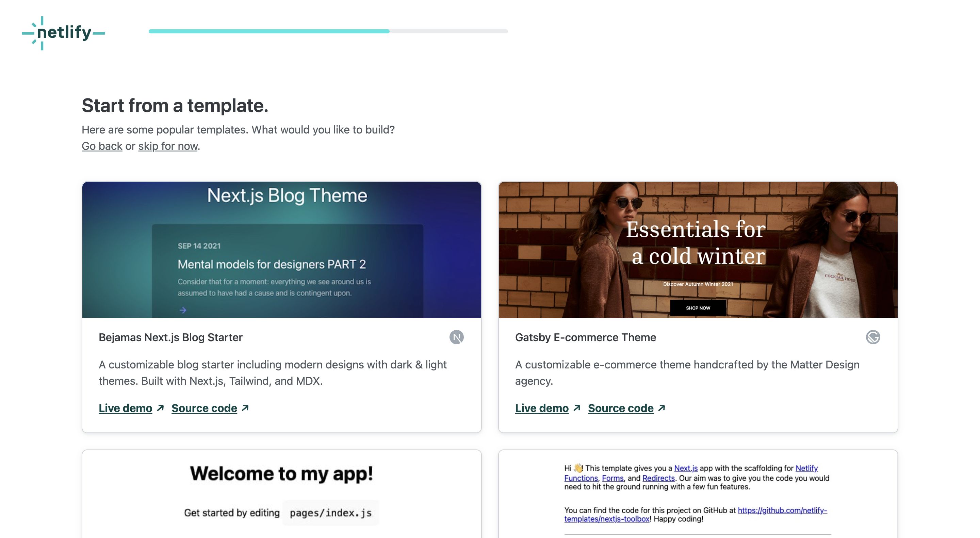Click the onboarding progress bar
This screenshot has height=538, width=980.
click(328, 31)
